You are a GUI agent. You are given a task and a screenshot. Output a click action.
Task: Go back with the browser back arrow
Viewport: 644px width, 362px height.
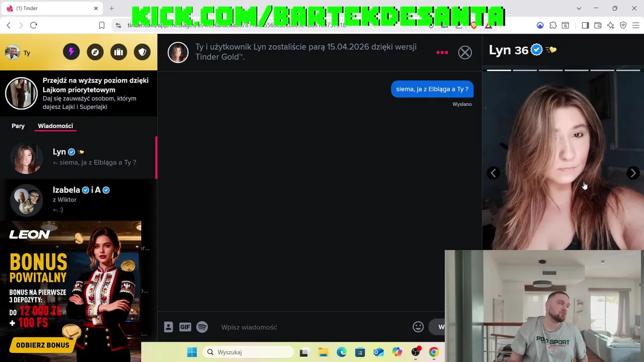[x=9, y=25]
